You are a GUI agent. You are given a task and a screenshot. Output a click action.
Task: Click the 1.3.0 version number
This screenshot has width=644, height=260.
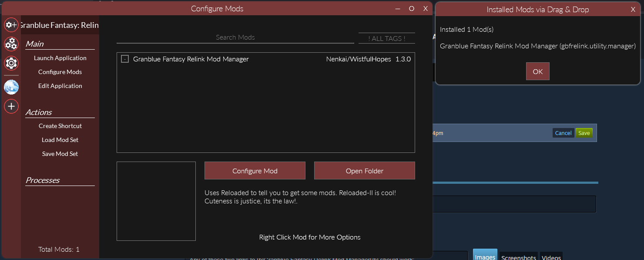pyautogui.click(x=403, y=59)
